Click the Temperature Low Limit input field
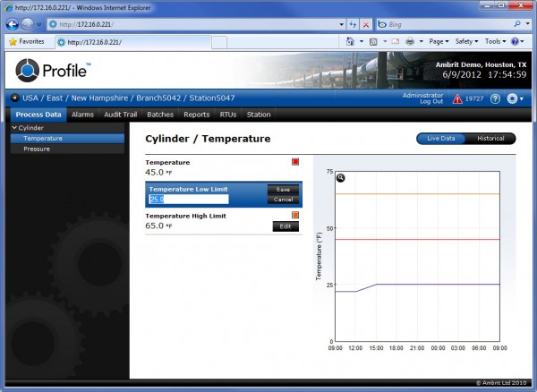Screen dimensions: 537x392 coord(189,200)
